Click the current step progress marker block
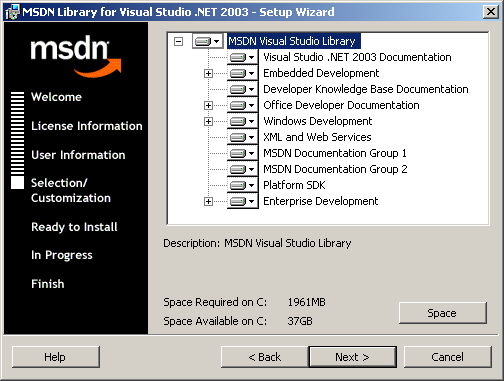The image size is (504, 381). pyautogui.click(x=17, y=183)
